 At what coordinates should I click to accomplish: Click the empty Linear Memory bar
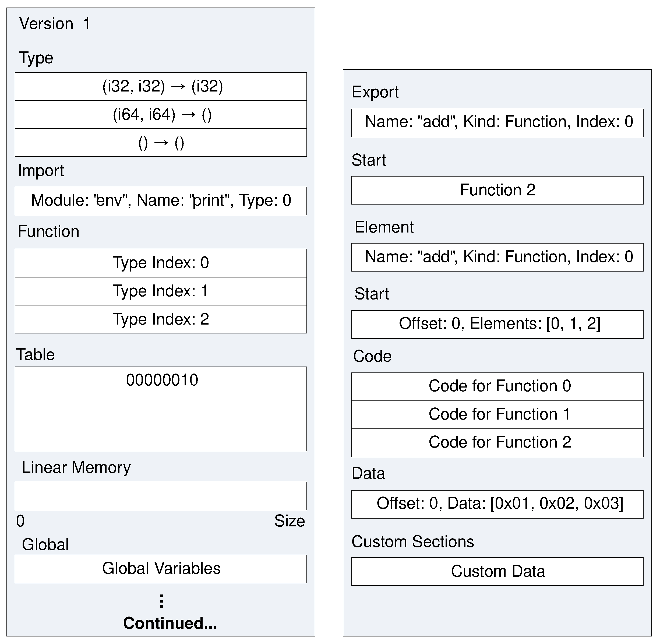point(161,495)
